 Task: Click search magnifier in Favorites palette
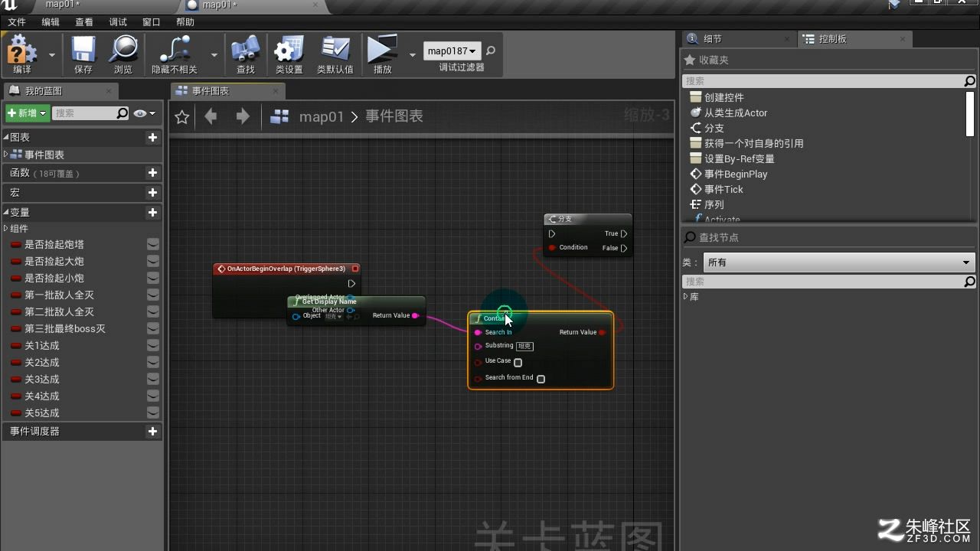tap(969, 81)
